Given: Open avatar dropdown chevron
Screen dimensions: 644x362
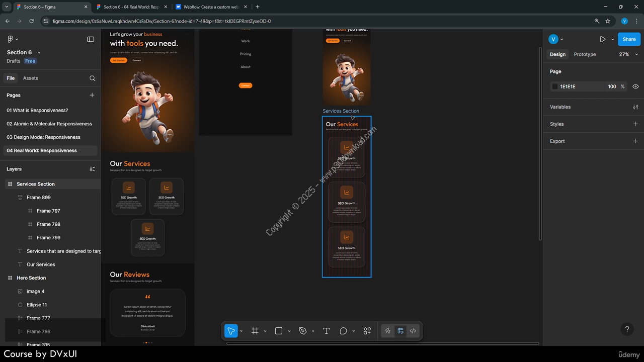Looking at the screenshot, I should (x=562, y=39).
